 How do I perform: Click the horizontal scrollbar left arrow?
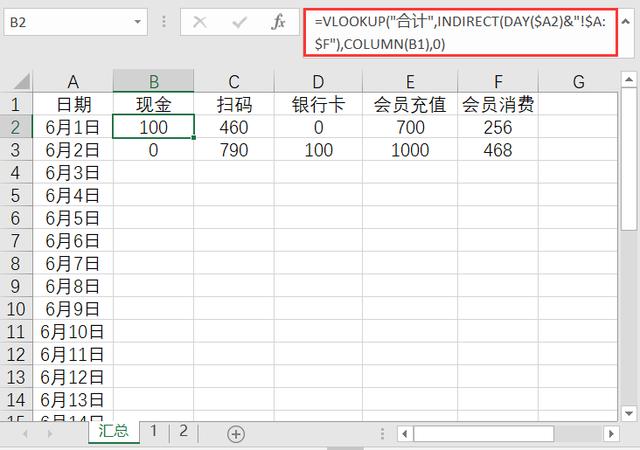click(405, 433)
